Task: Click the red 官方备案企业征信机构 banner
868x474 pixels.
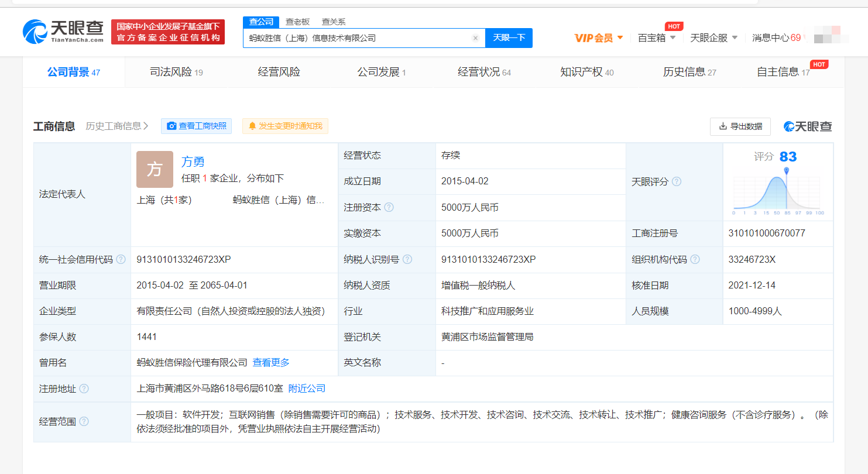Action: [168, 32]
